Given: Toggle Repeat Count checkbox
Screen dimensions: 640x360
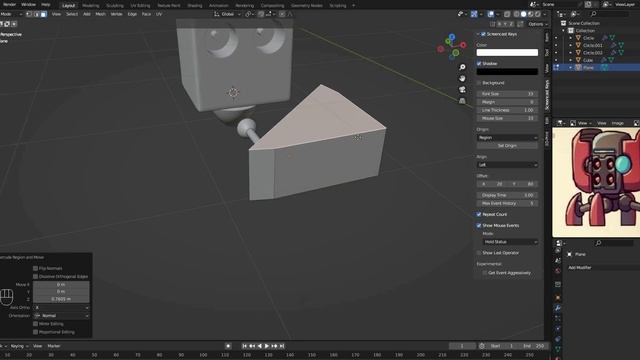Looking at the screenshot, I should 479,214.
